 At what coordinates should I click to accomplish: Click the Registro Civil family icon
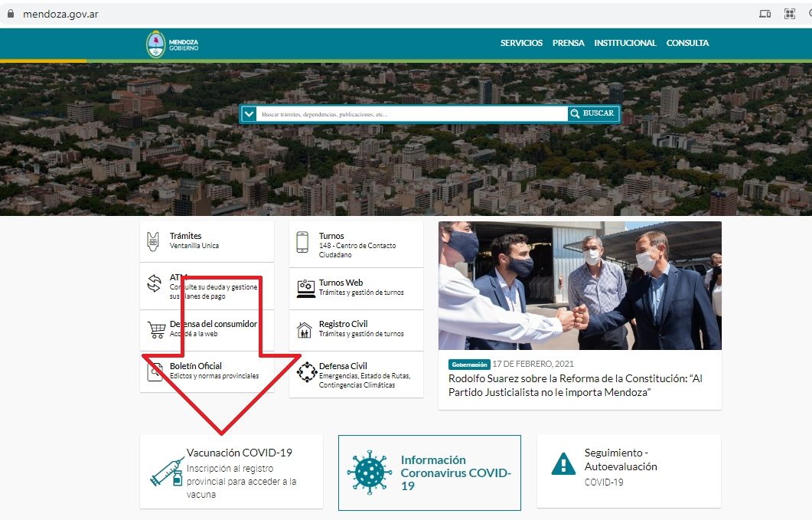point(304,329)
